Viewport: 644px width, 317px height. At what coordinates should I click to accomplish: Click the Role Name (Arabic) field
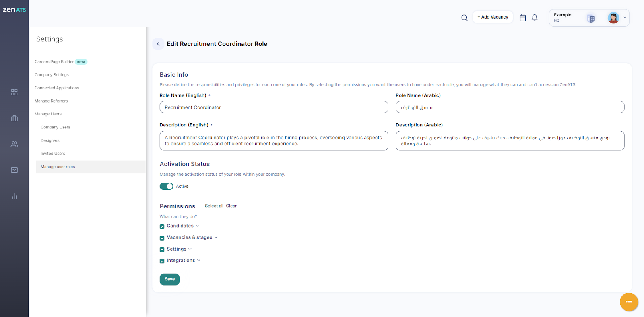(x=510, y=107)
